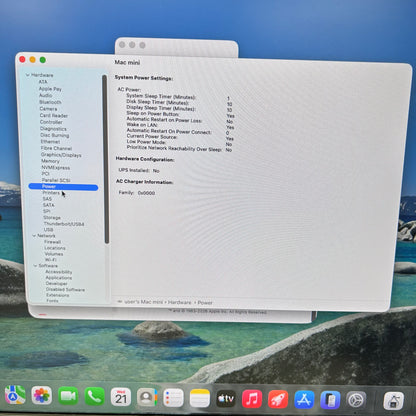
Task: Launch Apple TV from the Dock
Action: 226,398
